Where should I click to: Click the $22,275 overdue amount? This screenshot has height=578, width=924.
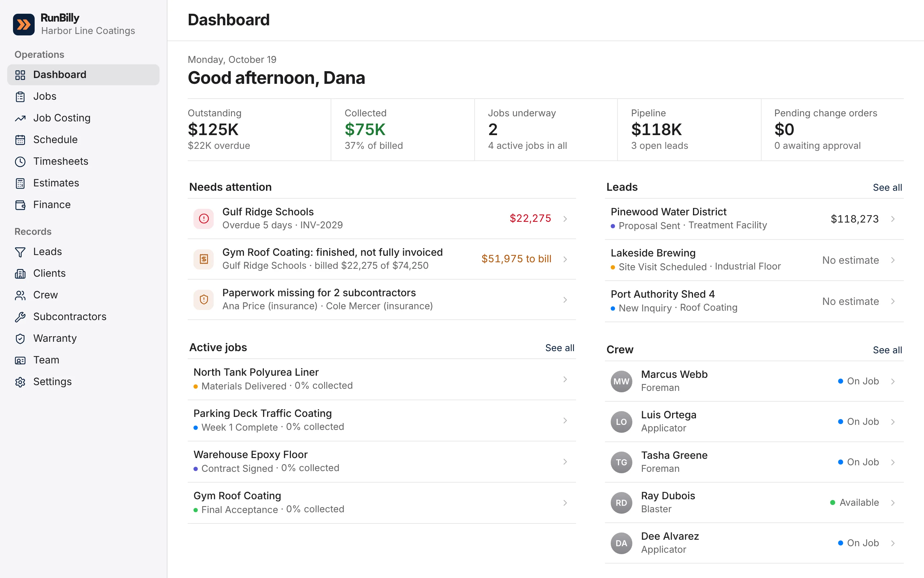tap(530, 218)
